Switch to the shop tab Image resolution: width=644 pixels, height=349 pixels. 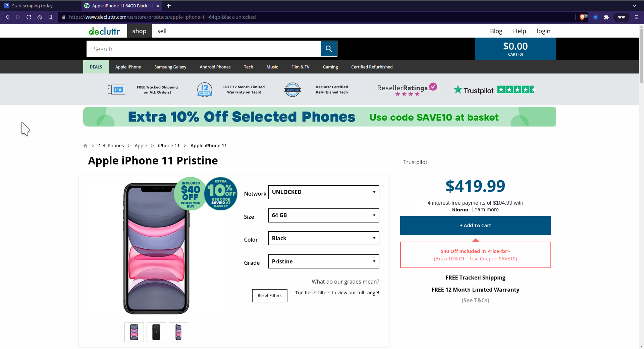click(x=139, y=31)
